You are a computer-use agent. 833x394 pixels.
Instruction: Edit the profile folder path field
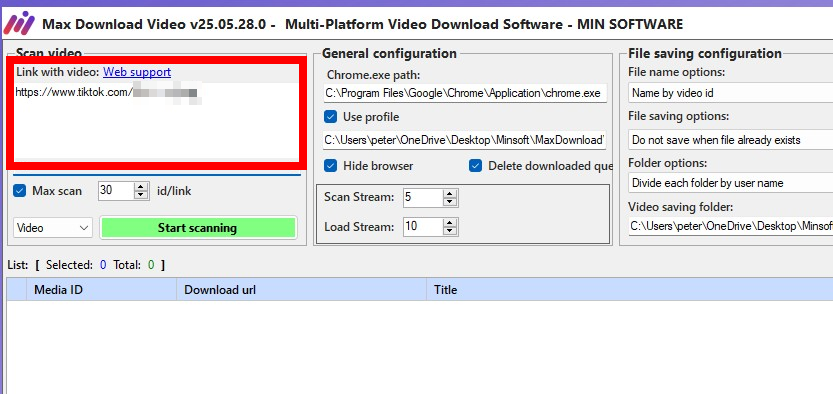(x=465, y=140)
